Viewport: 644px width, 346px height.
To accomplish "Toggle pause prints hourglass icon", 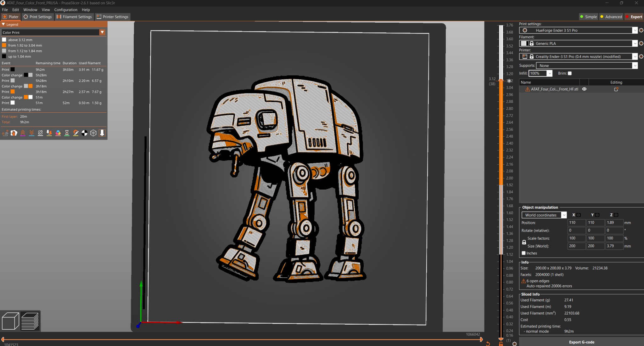I will click(67, 133).
